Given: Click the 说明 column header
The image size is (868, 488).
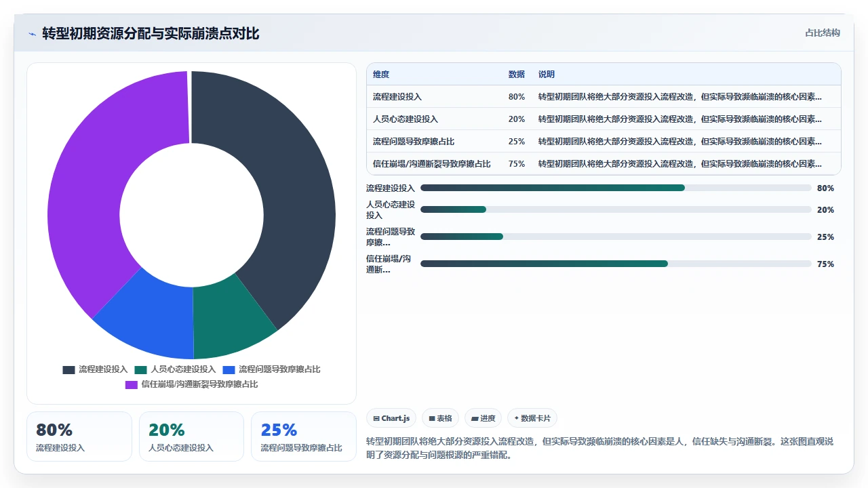Looking at the screenshot, I should pyautogui.click(x=547, y=75).
